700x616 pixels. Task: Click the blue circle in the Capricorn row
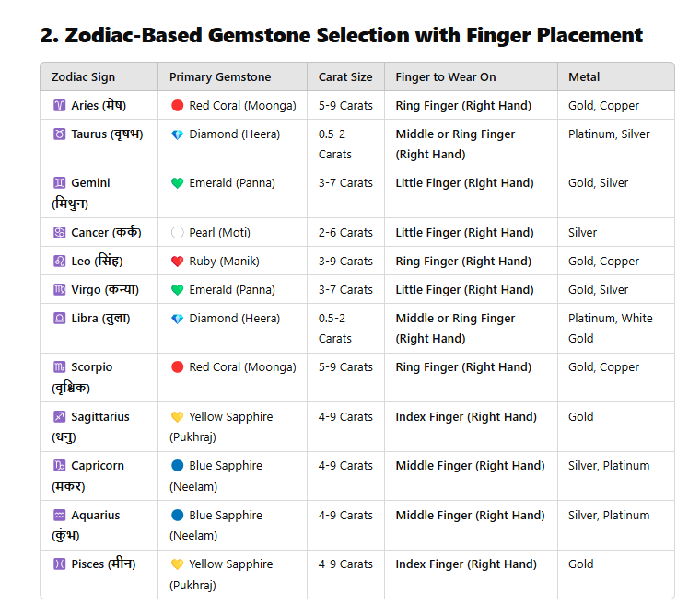(177, 466)
